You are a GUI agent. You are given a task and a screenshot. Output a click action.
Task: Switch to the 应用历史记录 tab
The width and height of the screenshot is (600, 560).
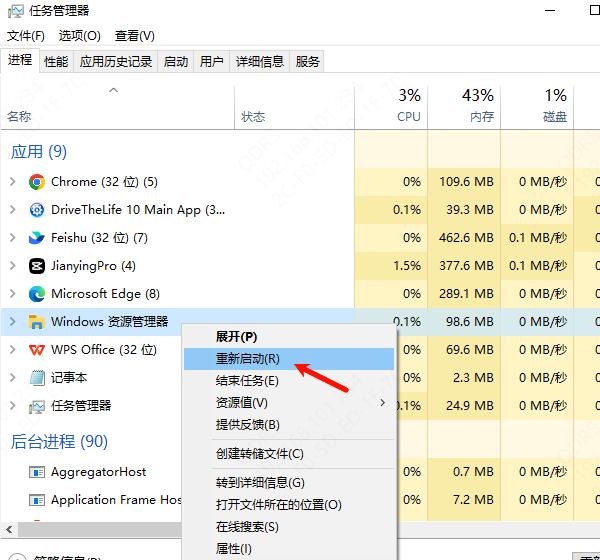coord(116,61)
